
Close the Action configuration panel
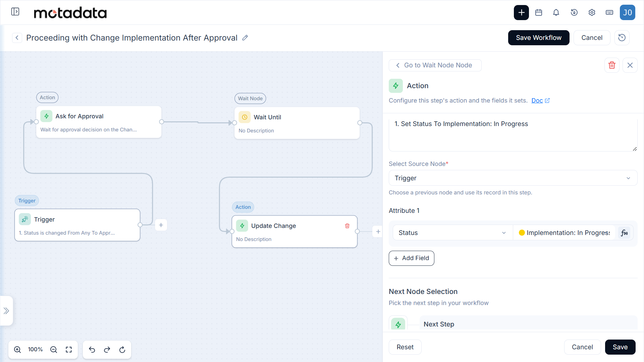(630, 65)
